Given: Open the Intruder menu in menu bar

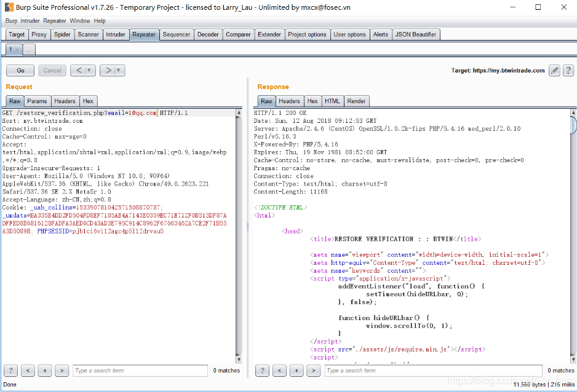Looking at the screenshot, I should point(30,21).
